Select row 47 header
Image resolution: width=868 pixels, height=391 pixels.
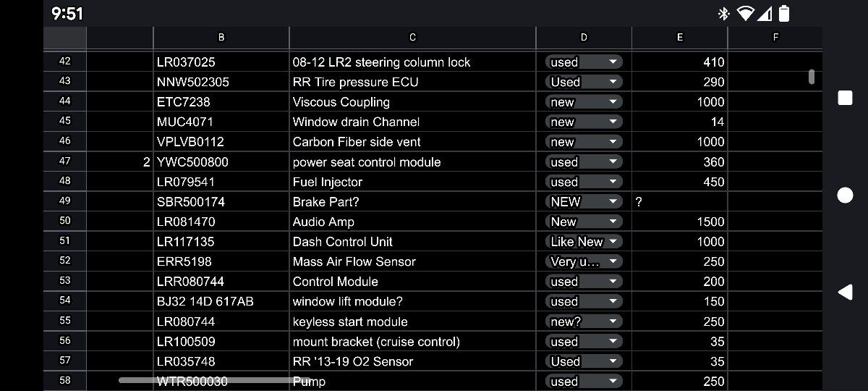[65, 162]
